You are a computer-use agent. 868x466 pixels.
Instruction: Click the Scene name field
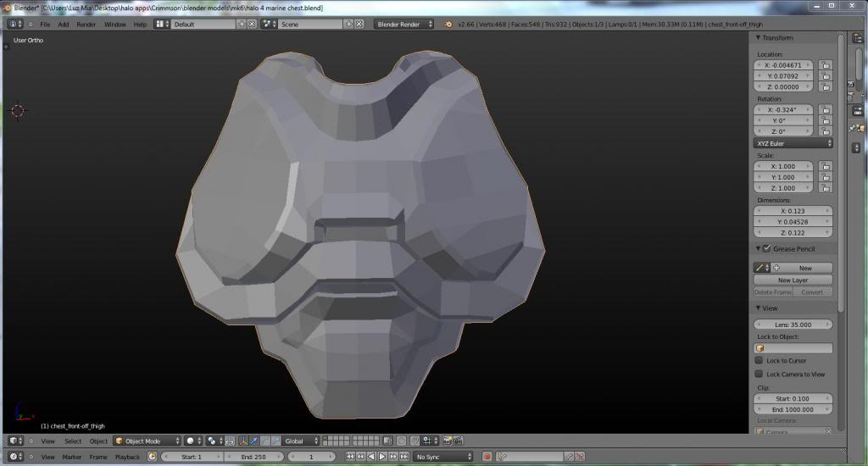310,25
